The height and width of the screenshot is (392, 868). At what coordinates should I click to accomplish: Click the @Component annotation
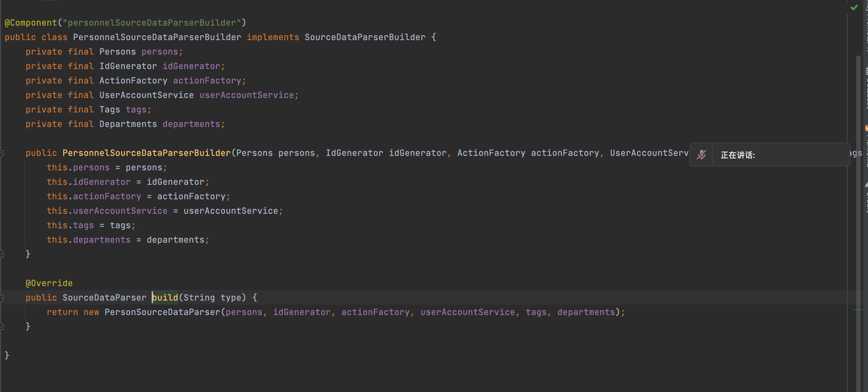pos(31,23)
